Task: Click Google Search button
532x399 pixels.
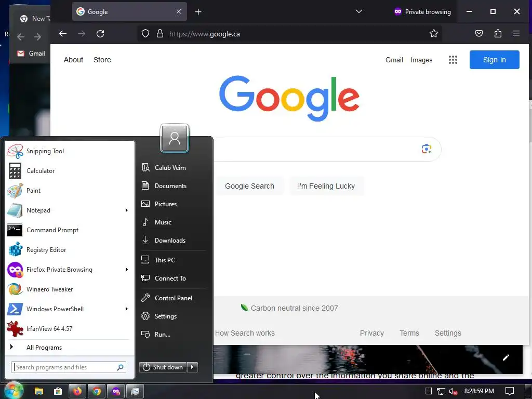Action: pos(249,186)
